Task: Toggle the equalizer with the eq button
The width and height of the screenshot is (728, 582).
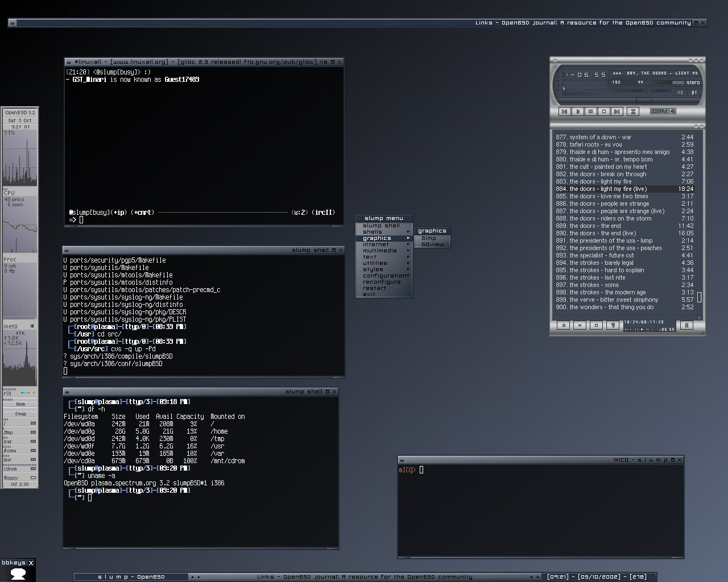Action: pyautogui.click(x=680, y=92)
